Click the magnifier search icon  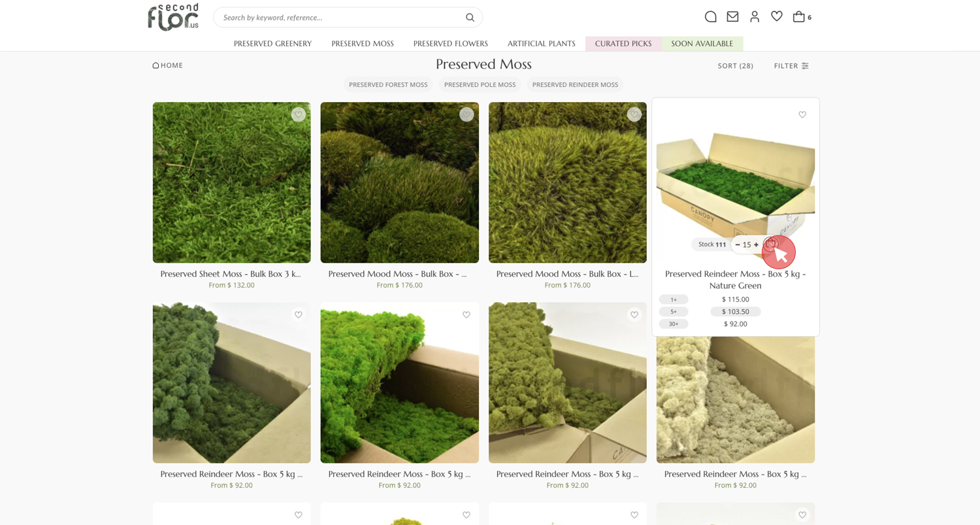click(470, 18)
